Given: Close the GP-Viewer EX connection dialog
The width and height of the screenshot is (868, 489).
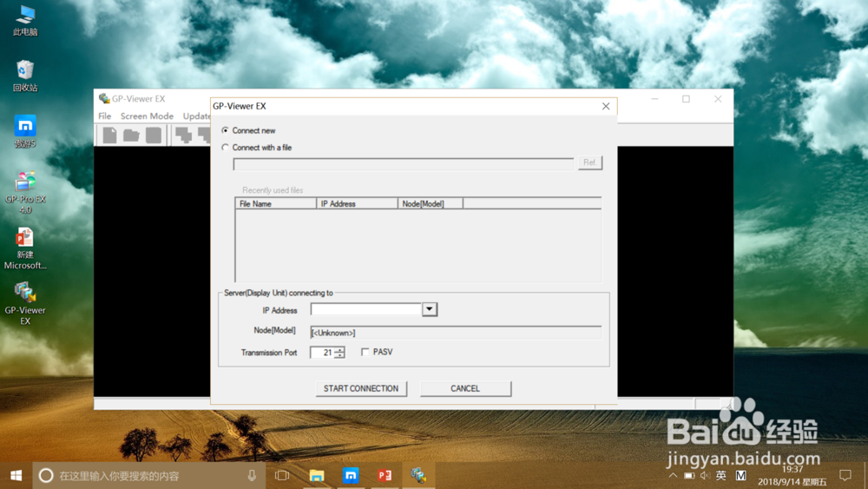Looking at the screenshot, I should coord(606,106).
